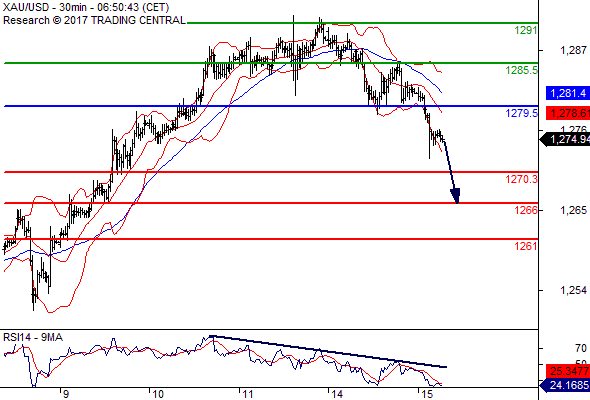Viewport: 590px width, 400px height.
Task: Click the blue 1,281.4 price tag
Action: 568,93
